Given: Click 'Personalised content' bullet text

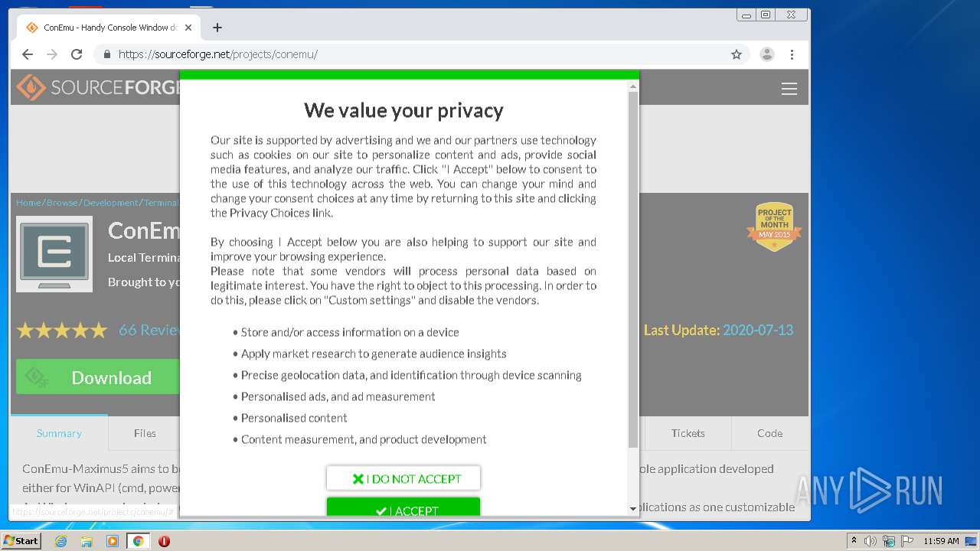Looking at the screenshot, I should point(294,418).
